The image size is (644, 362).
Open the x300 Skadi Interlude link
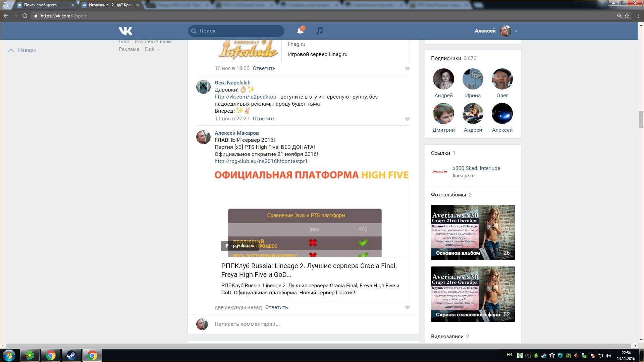(x=476, y=168)
